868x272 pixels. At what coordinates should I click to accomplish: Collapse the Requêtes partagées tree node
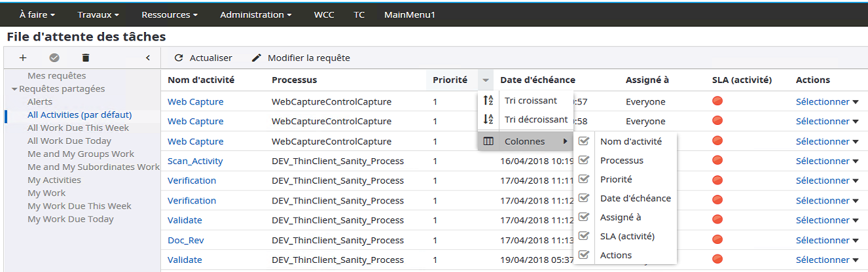pyautogui.click(x=14, y=89)
